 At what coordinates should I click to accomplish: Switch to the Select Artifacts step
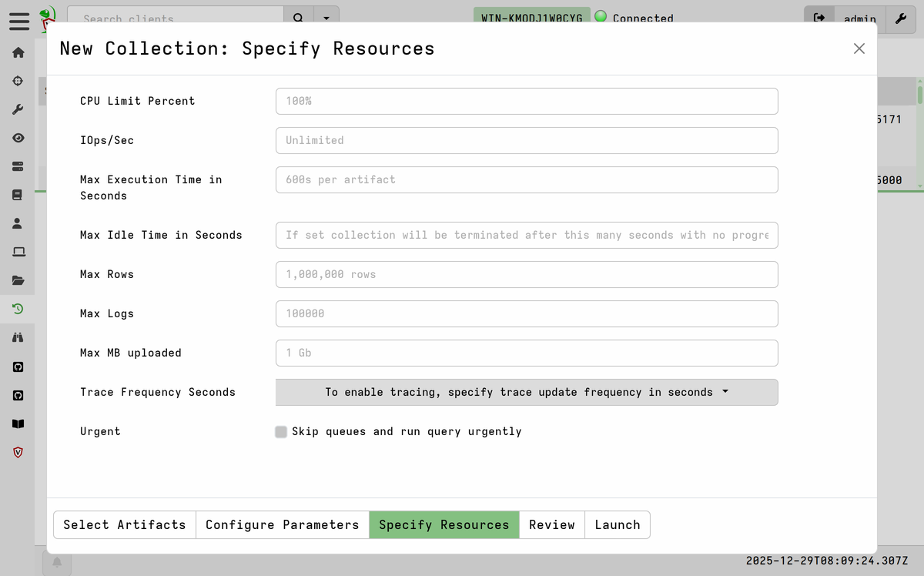125,524
